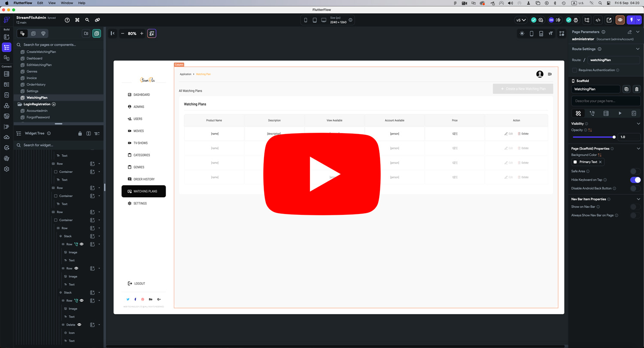This screenshot has width=644, height=348.
Task: Click LOGOUT in the canvas sidebar
Action: (x=137, y=284)
